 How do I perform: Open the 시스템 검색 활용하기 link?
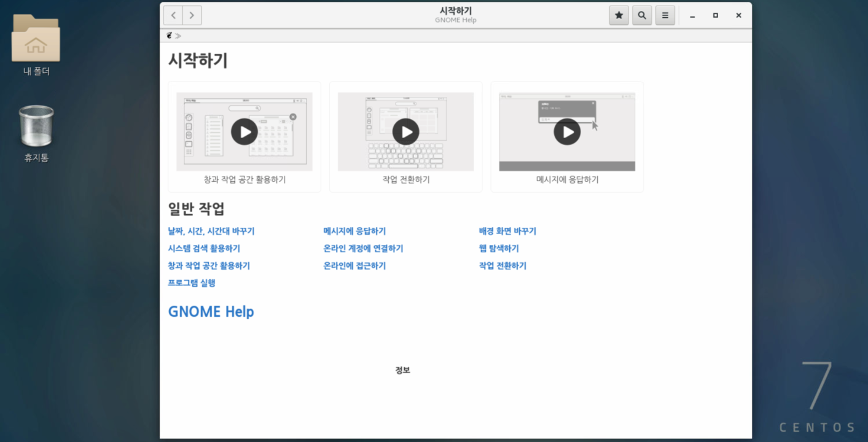[204, 249]
